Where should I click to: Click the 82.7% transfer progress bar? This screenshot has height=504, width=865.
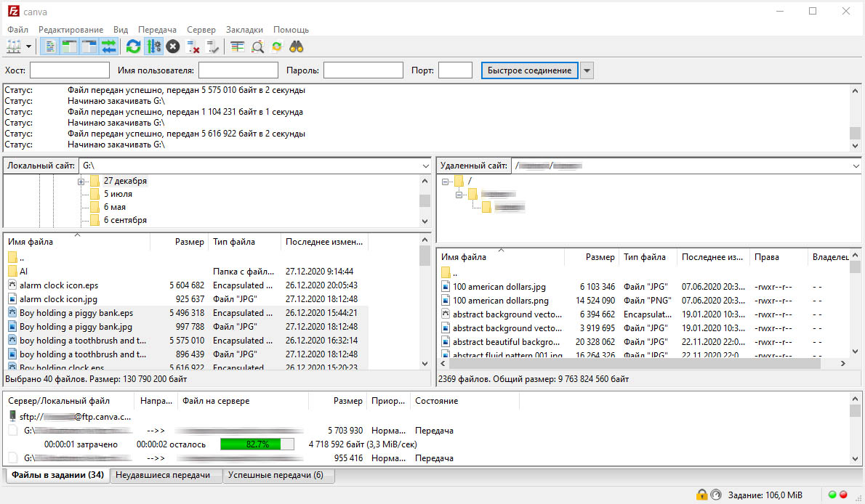pyautogui.click(x=257, y=444)
